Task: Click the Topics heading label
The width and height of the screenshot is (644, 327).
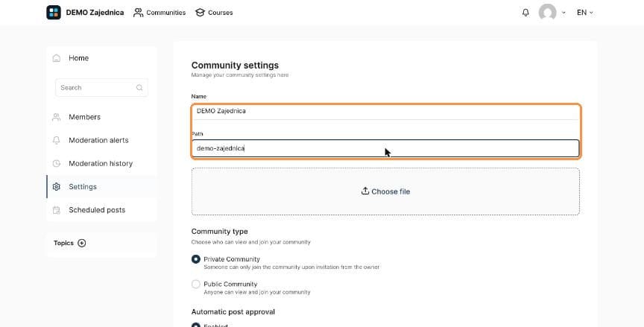Action: pyautogui.click(x=63, y=244)
